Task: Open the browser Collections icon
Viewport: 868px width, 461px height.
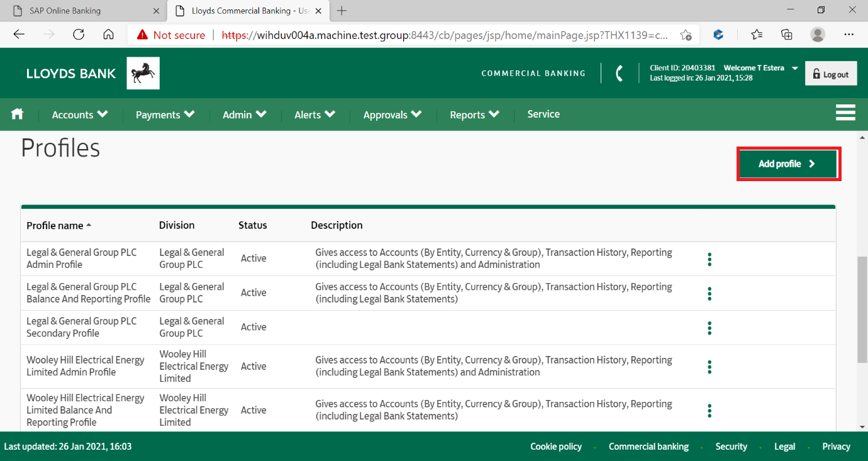Action: pos(787,35)
